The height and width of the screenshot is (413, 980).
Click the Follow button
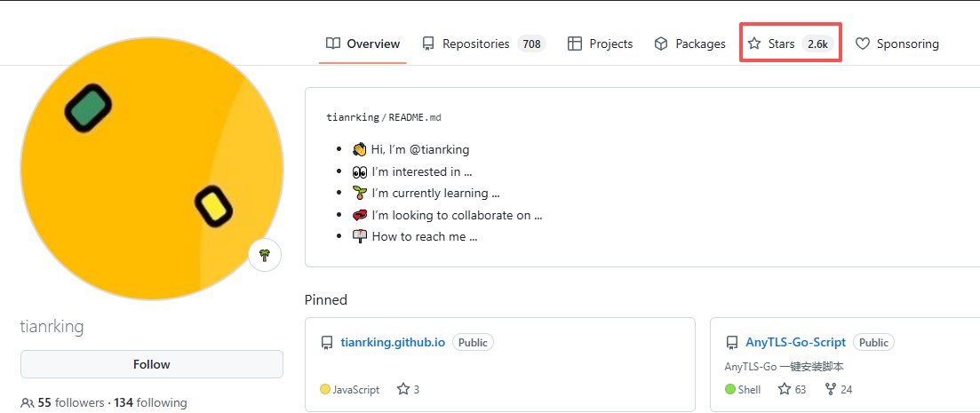click(152, 364)
